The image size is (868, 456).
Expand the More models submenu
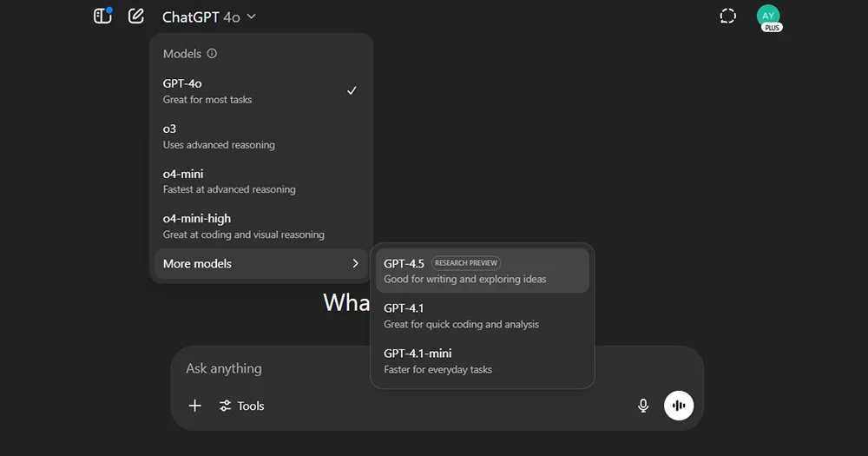point(252,263)
